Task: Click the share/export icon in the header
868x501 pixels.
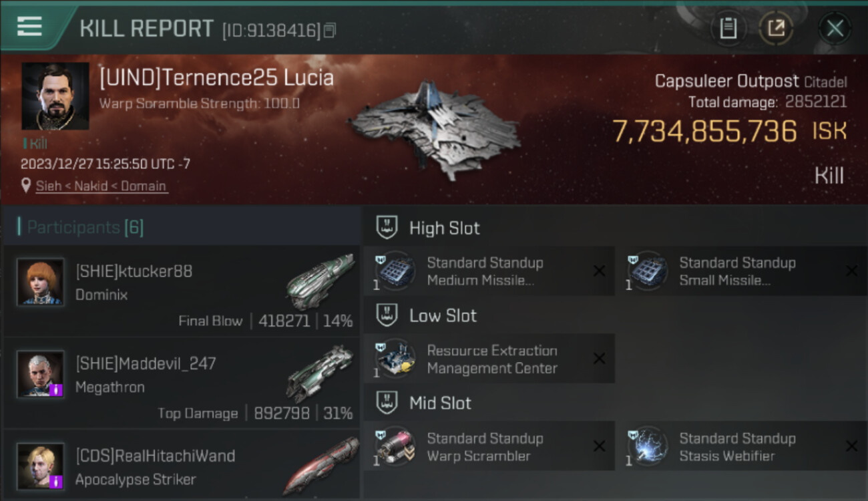Action: [776, 28]
